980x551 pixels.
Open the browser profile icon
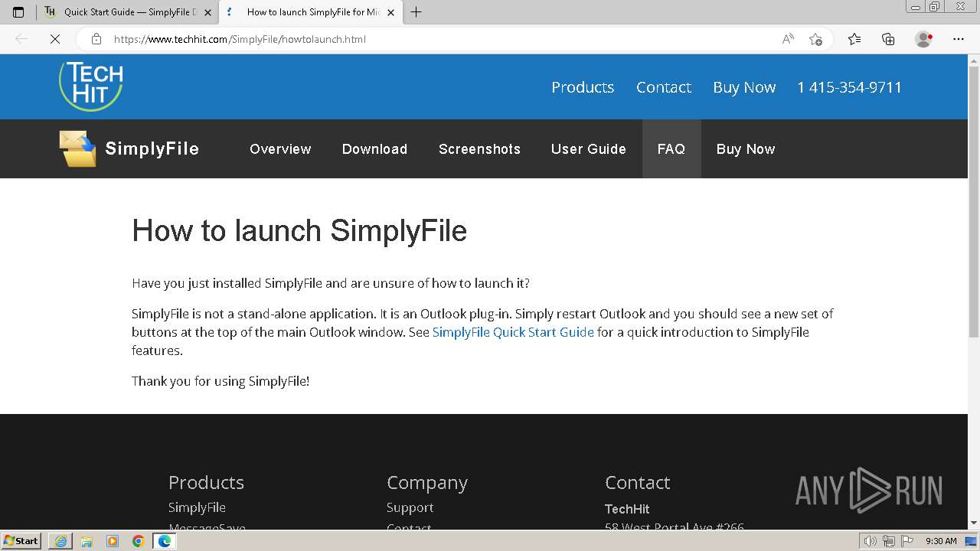coord(924,39)
